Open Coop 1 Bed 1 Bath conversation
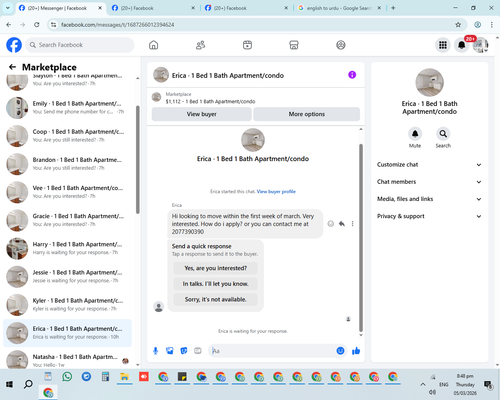This screenshot has width=500, height=400. click(68, 136)
